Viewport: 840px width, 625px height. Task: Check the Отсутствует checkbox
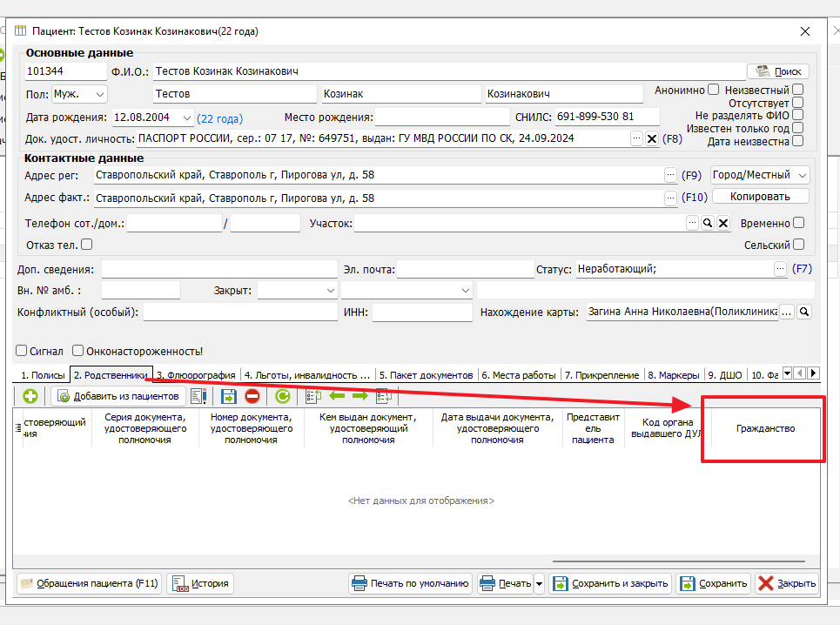(x=797, y=103)
